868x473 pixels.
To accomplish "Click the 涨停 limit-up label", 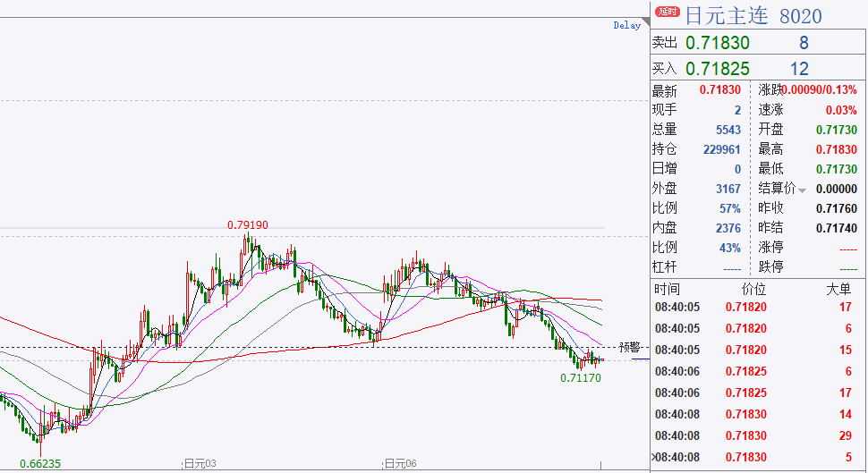I will point(770,248).
